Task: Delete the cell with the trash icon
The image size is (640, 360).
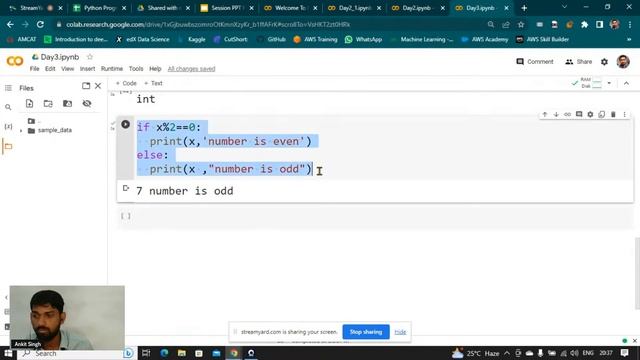Action: click(613, 115)
